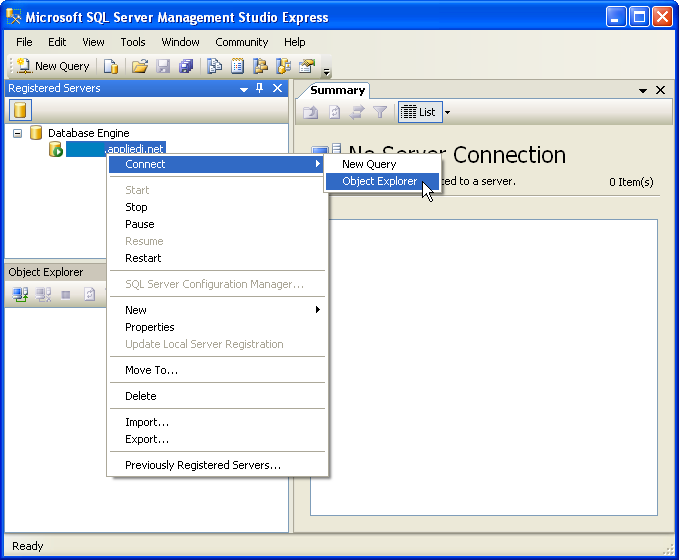679x560 pixels.
Task: Select Object Explorer in Connect submenu
Action: 382,181
